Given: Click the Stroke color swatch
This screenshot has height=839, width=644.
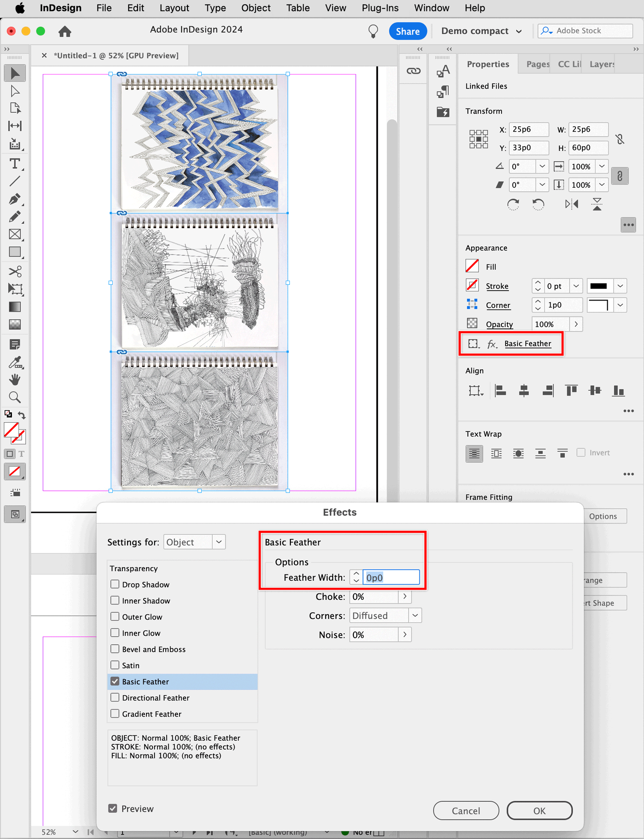Looking at the screenshot, I should point(472,285).
